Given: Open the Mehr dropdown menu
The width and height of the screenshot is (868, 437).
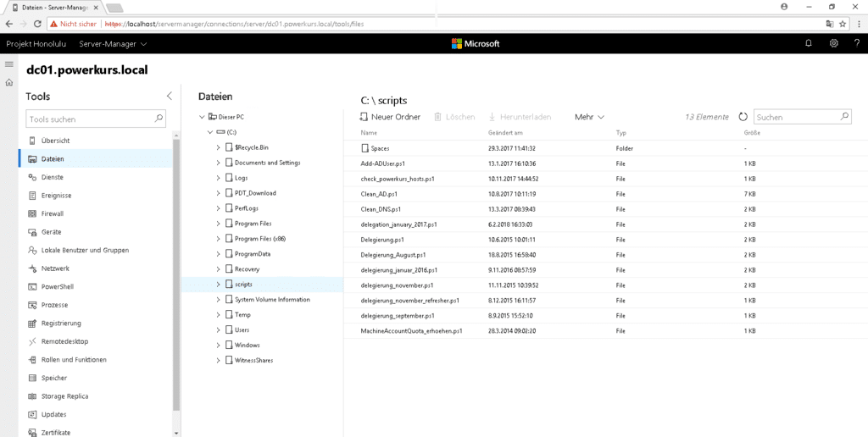Looking at the screenshot, I should coord(589,117).
